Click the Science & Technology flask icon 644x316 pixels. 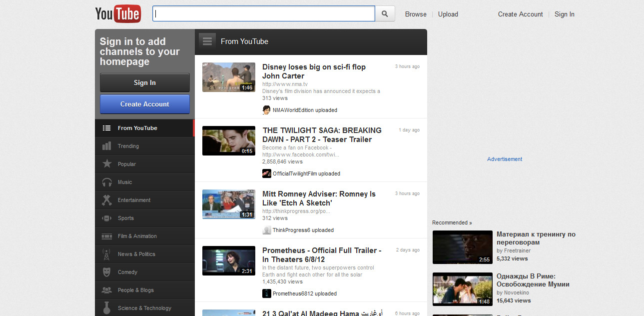tap(106, 307)
